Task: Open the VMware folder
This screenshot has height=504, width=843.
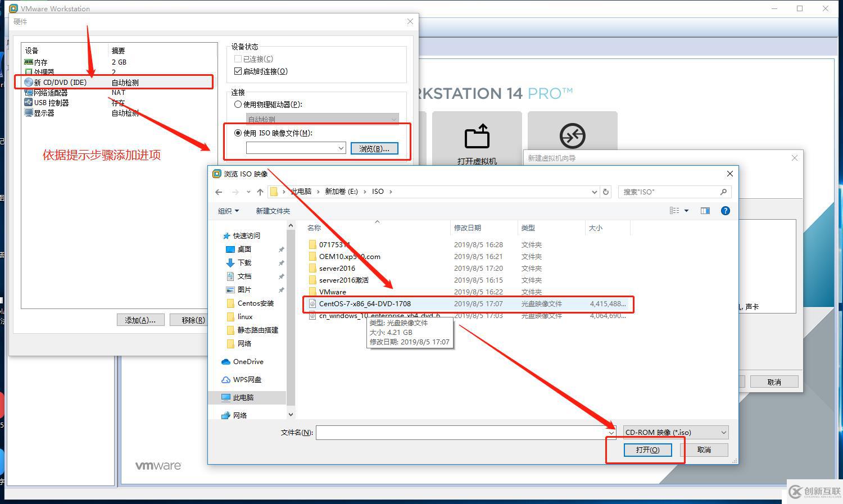Action: pyautogui.click(x=328, y=292)
